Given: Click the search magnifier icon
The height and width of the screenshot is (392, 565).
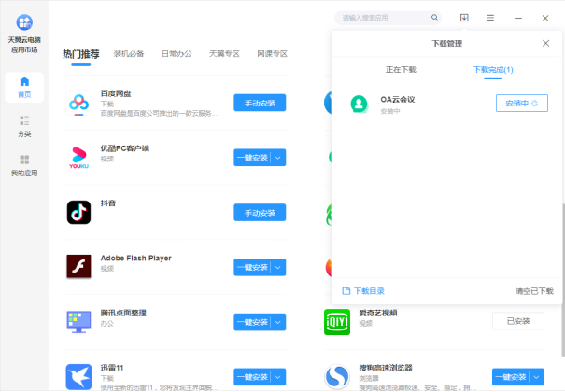Looking at the screenshot, I should point(434,18).
